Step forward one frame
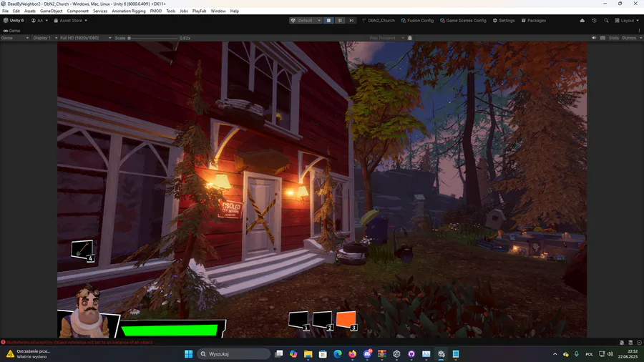This screenshot has width=644, height=362. pos(351,21)
